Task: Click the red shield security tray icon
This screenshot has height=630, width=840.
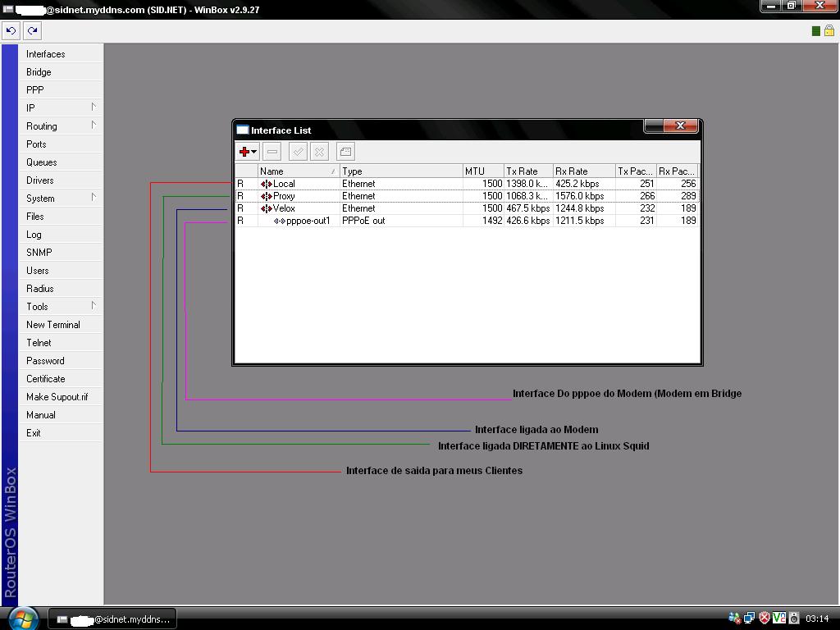Action: 765,619
